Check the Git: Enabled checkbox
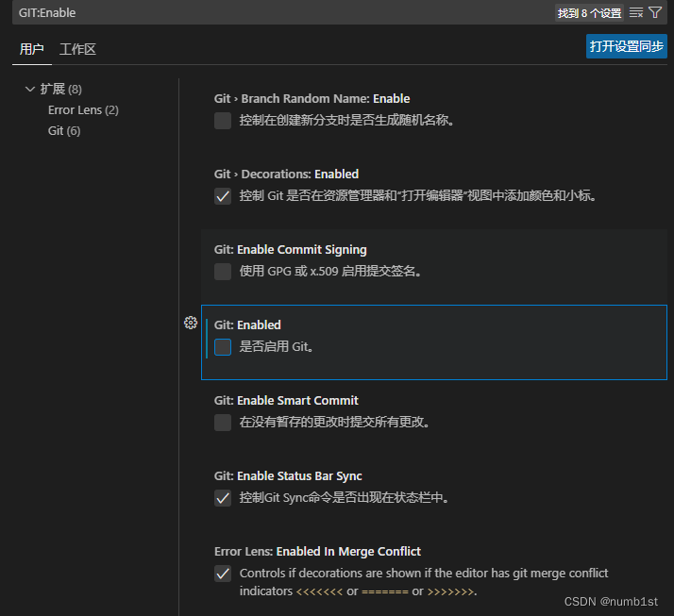This screenshot has height=616, width=674. pyautogui.click(x=223, y=347)
